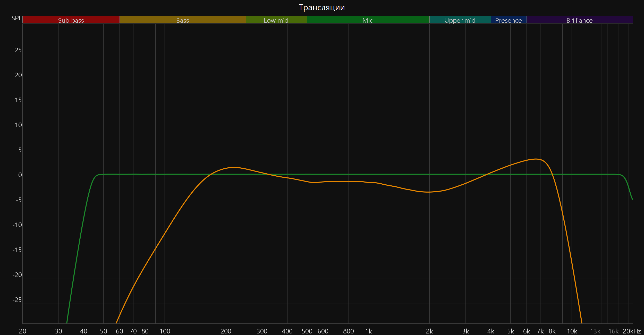The height and width of the screenshot is (335, 644).
Task: Click the -25 dB axis label
Action: point(17,300)
